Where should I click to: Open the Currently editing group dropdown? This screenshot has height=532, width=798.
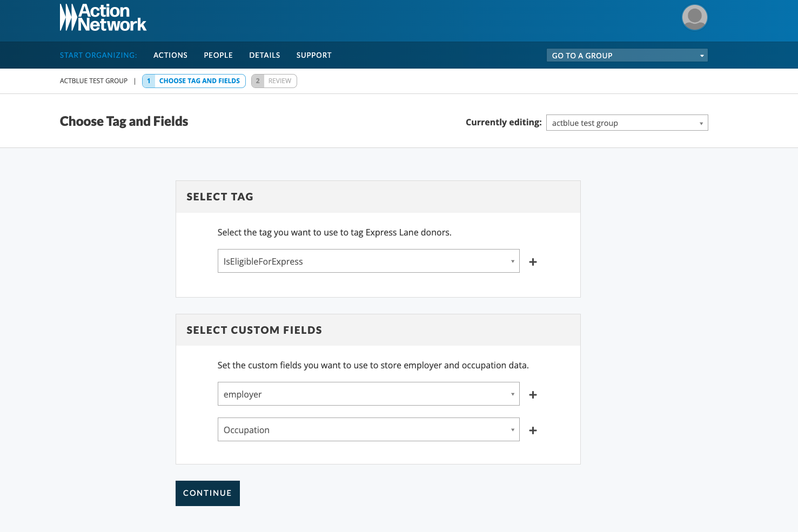627,123
